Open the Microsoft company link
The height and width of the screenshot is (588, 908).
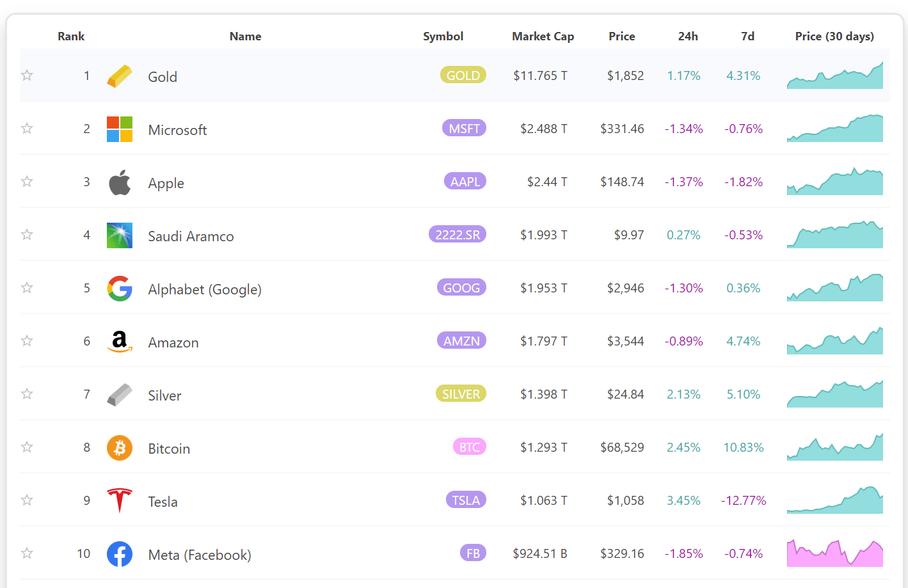coord(177,130)
